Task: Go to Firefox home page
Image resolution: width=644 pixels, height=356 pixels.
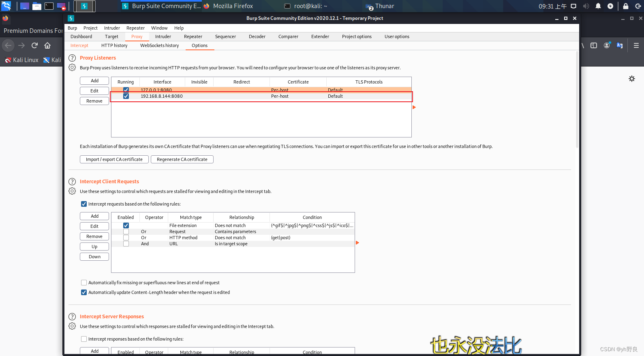Action: pyautogui.click(x=47, y=45)
